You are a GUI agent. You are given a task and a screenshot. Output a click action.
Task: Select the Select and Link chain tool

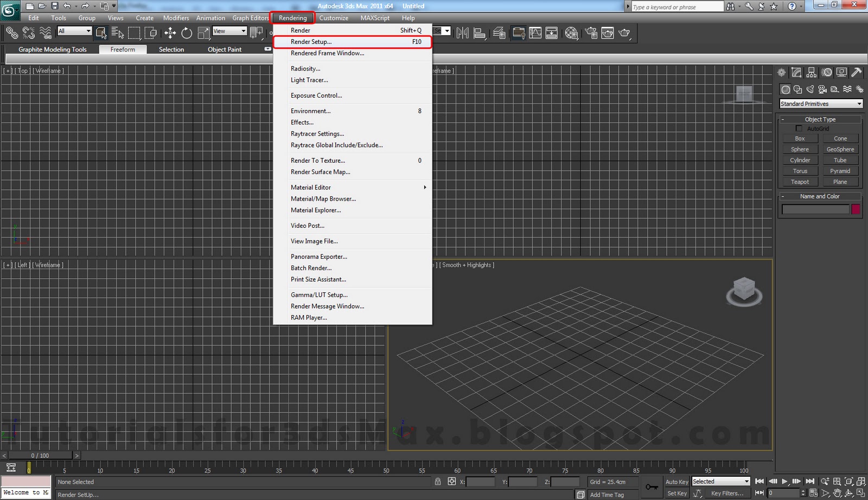11,33
